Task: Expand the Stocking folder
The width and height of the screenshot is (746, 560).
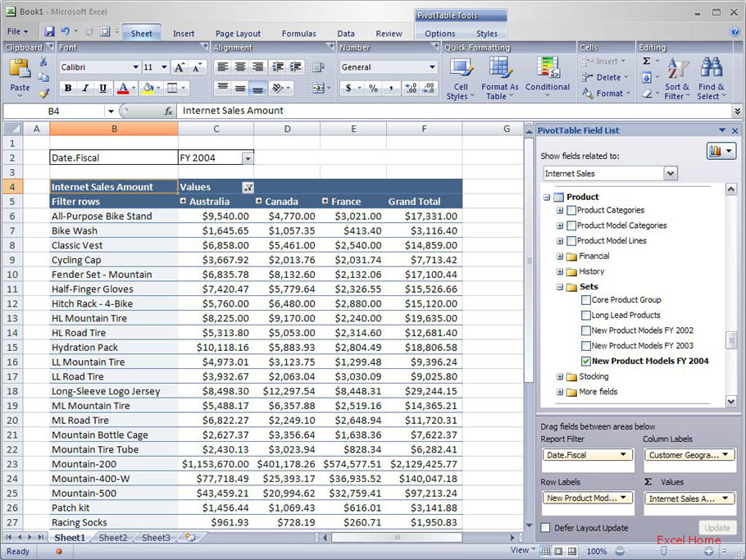Action: 560,377
